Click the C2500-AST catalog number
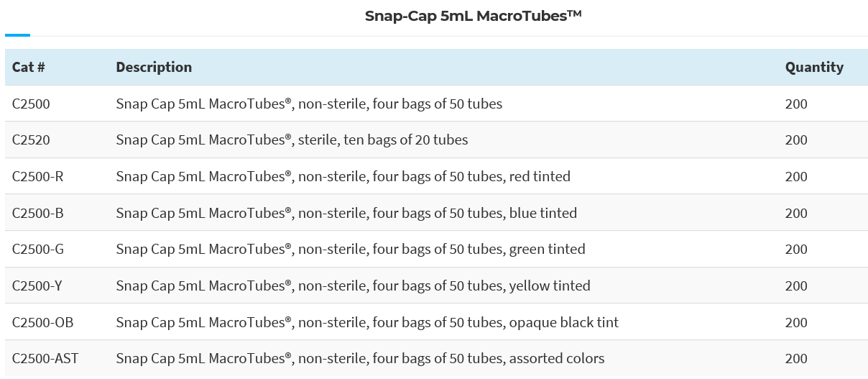 point(45,359)
